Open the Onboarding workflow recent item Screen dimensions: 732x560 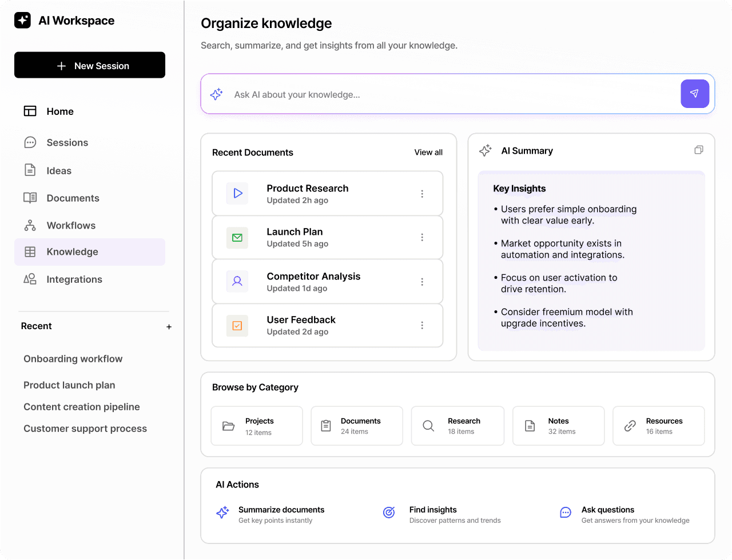[x=73, y=359]
